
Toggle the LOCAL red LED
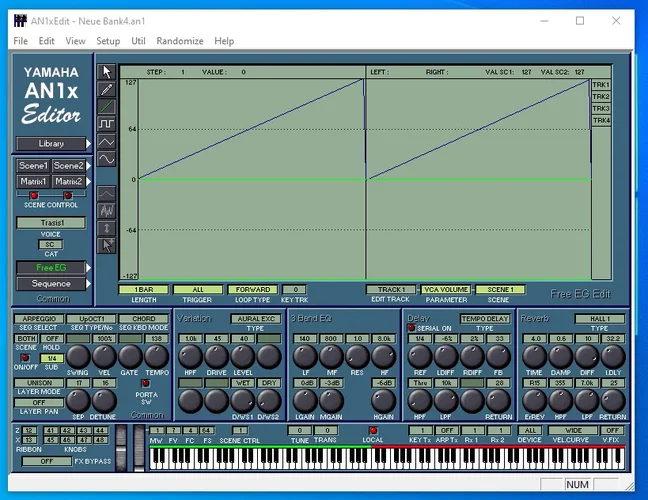(x=373, y=430)
